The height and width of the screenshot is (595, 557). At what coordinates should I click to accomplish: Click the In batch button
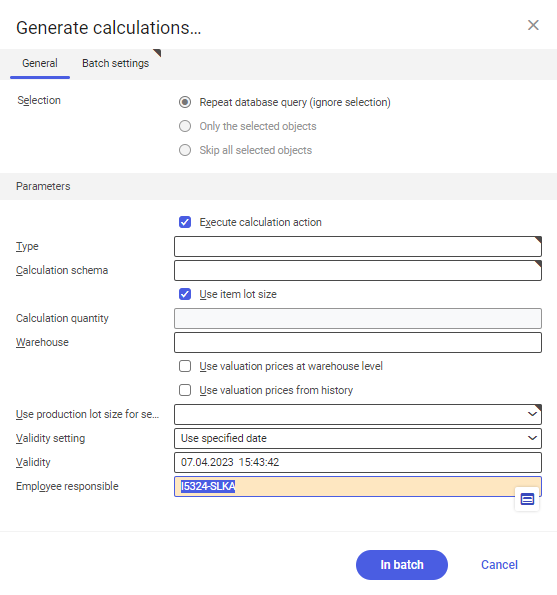pyautogui.click(x=402, y=565)
